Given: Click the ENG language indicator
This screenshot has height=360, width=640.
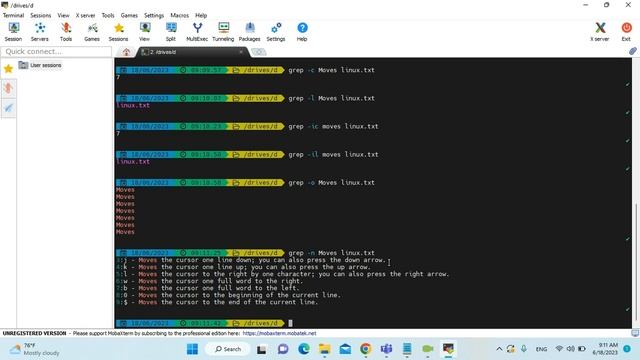Looking at the screenshot, I should [542, 349].
